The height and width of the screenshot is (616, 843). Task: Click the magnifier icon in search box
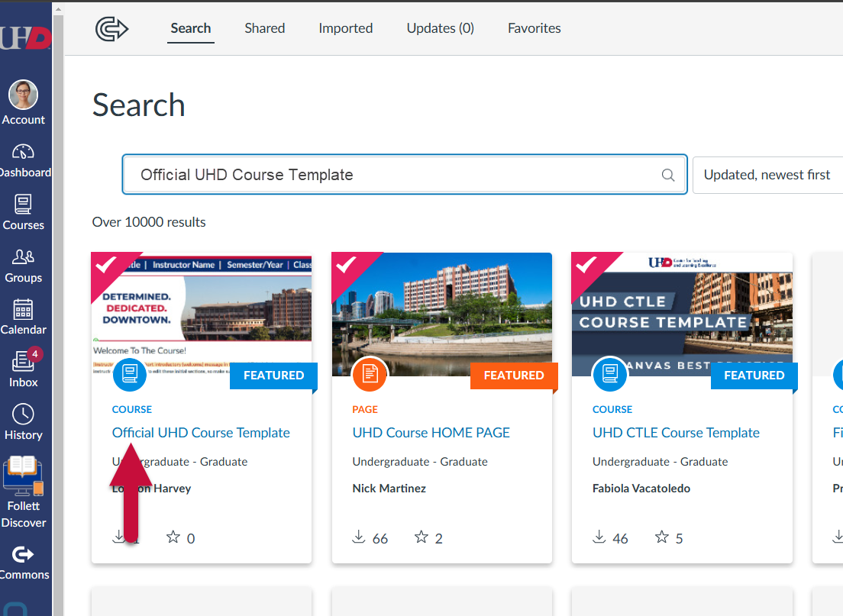[667, 175]
